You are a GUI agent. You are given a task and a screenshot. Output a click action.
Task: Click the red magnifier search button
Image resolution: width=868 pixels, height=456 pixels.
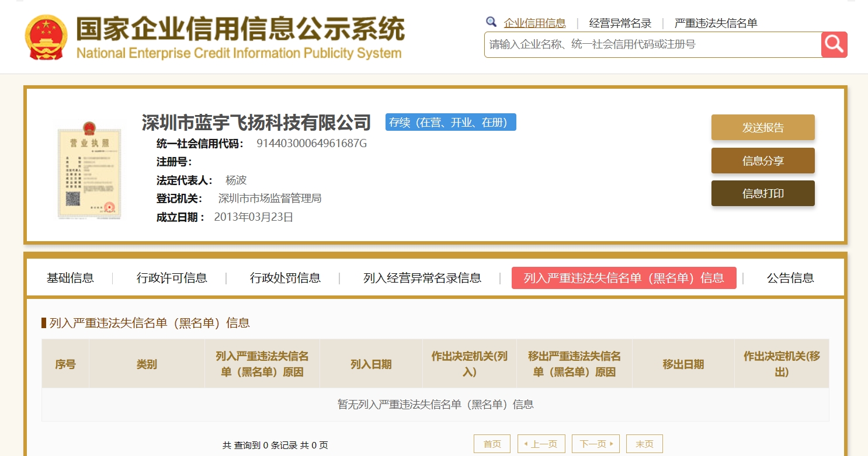click(x=834, y=44)
